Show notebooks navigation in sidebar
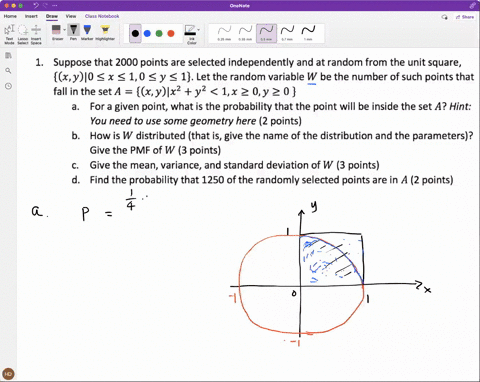Viewport: 480px width, 382px height. [9, 55]
